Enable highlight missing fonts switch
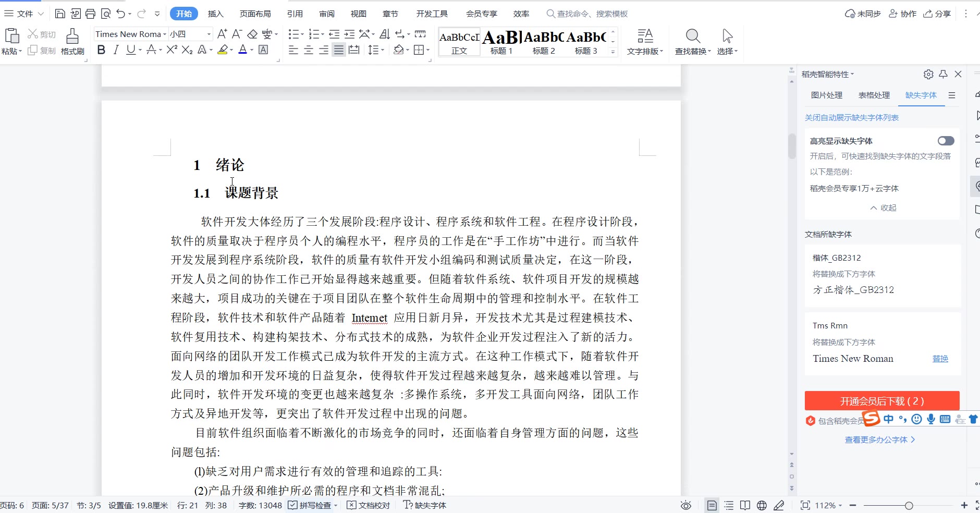 point(946,141)
